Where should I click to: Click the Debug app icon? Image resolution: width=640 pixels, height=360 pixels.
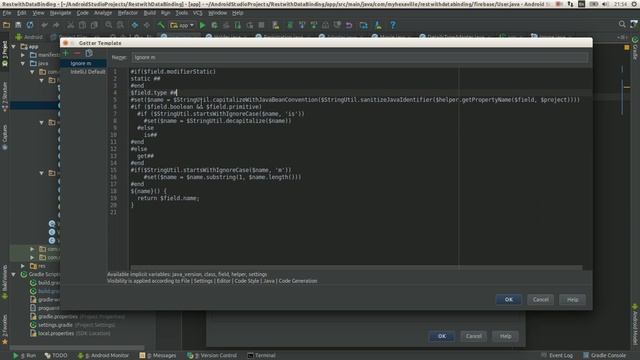tap(214, 25)
